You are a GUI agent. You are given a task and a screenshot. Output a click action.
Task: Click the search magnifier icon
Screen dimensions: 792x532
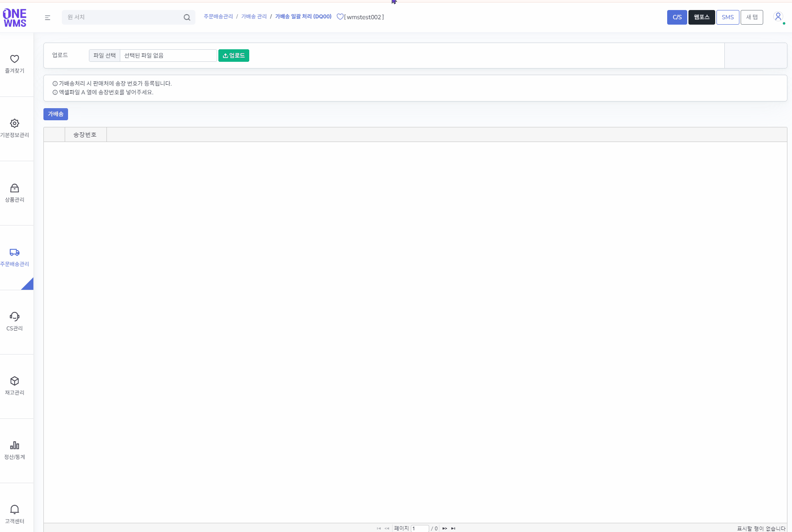tap(187, 18)
